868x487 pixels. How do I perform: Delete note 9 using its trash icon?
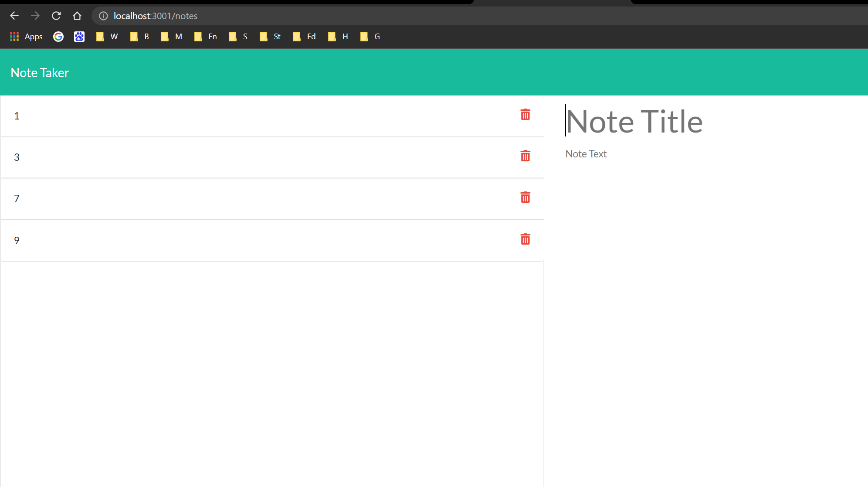525,239
